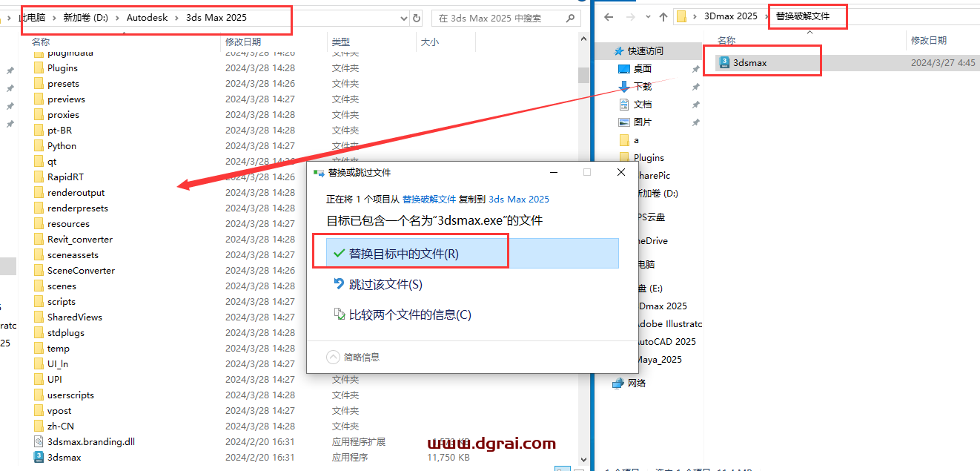980x471 pixels.
Task: Close the 替换或跳过文件 dialog
Action: pyautogui.click(x=621, y=172)
